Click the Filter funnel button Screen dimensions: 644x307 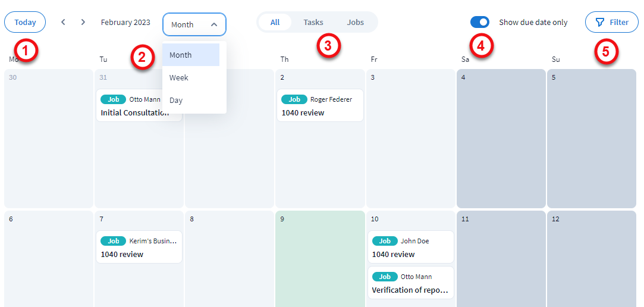[x=612, y=23]
